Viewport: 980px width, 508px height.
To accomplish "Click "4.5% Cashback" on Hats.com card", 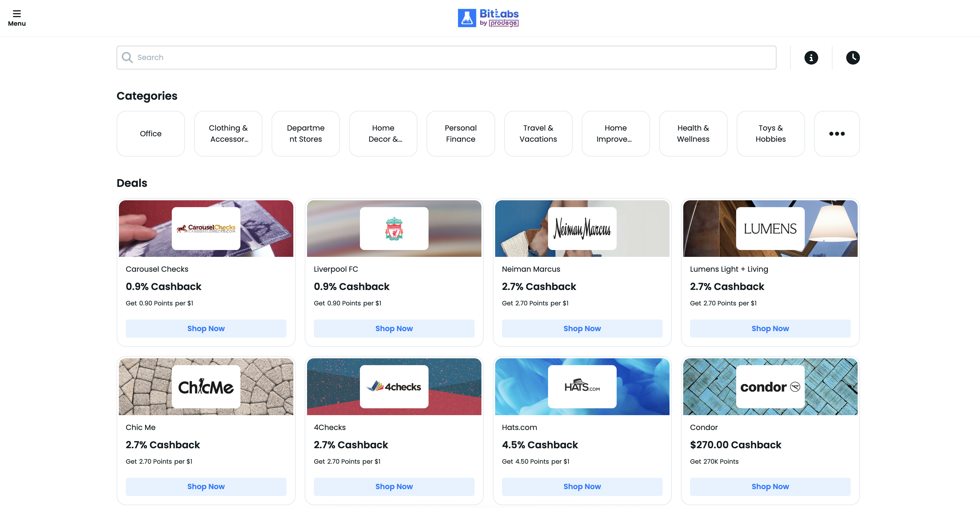I will coord(540,445).
